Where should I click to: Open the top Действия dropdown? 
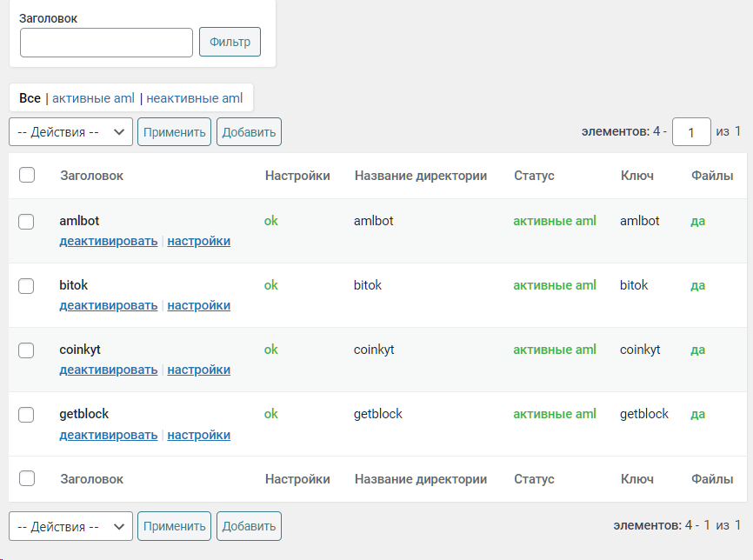(x=70, y=132)
